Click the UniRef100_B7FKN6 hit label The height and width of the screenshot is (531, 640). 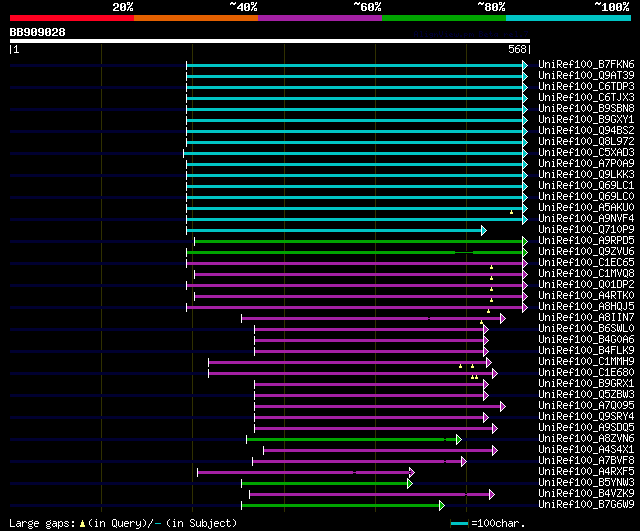point(586,64)
